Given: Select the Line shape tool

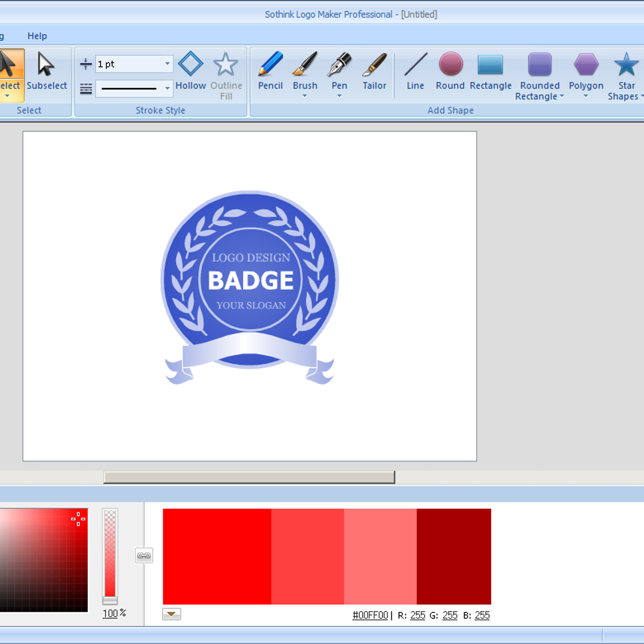Looking at the screenshot, I should pyautogui.click(x=415, y=71).
